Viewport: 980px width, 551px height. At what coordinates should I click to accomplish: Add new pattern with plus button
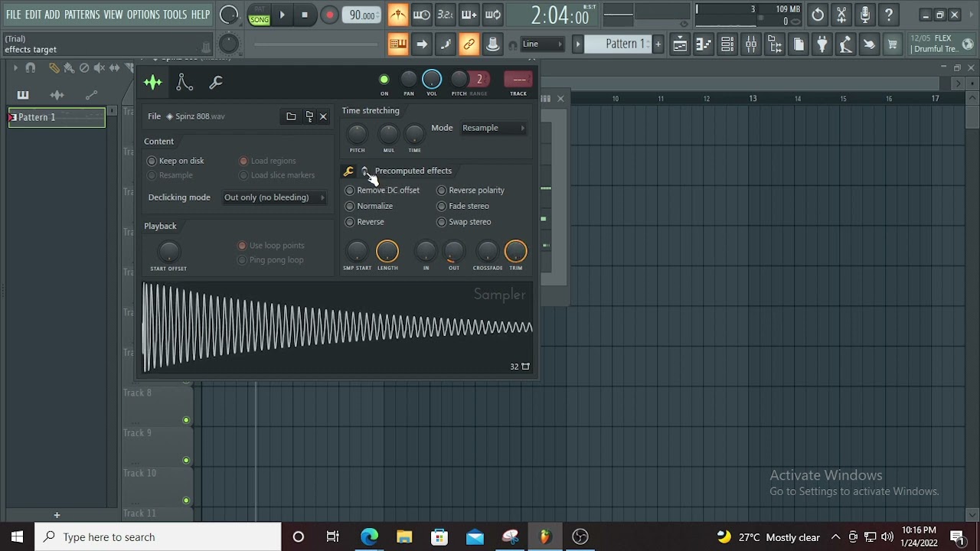658,44
